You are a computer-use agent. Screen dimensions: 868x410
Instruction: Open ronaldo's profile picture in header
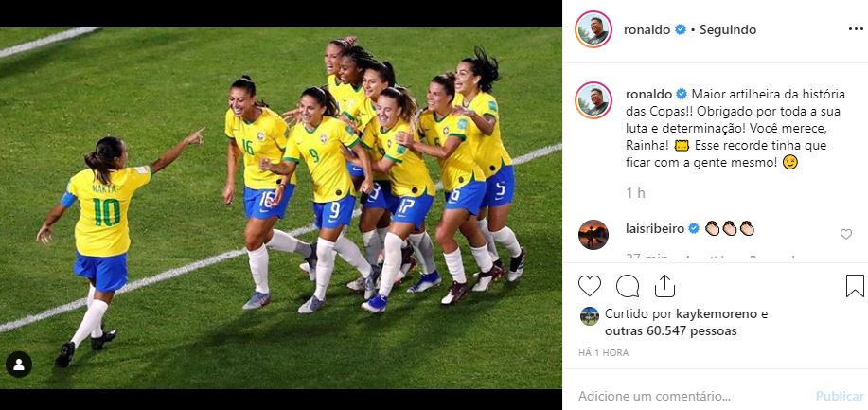click(593, 29)
